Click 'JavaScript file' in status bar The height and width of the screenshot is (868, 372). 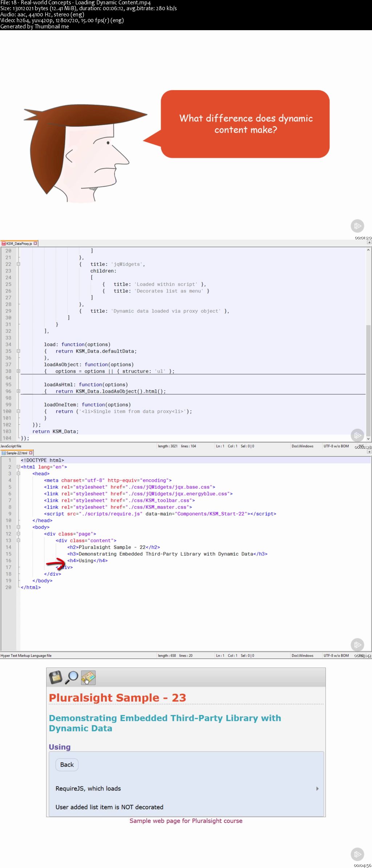click(x=11, y=446)
